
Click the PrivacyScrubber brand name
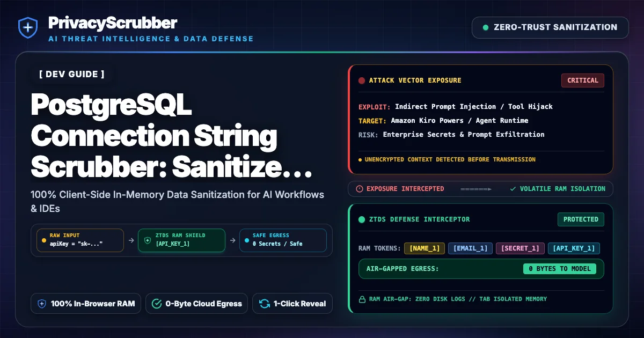112,23
